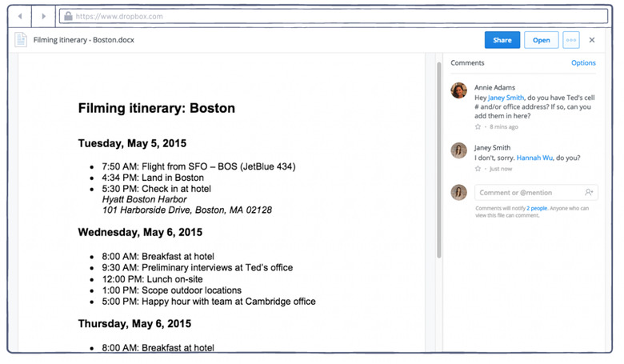Click the dropbox.com address bar
Viewport: 624px width, 364px height.
click(x=334, y=16)
